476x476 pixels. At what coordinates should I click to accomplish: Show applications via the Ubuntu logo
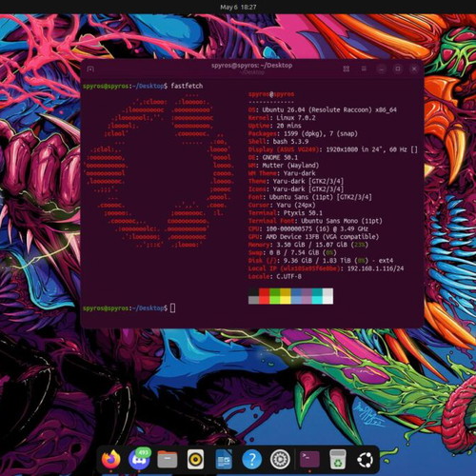click(366, 460)
